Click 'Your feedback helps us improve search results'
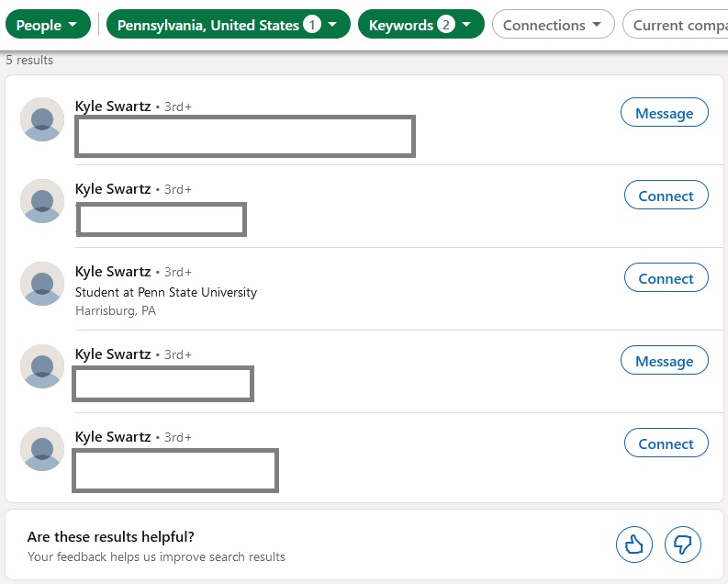 [x=156, y=556]
